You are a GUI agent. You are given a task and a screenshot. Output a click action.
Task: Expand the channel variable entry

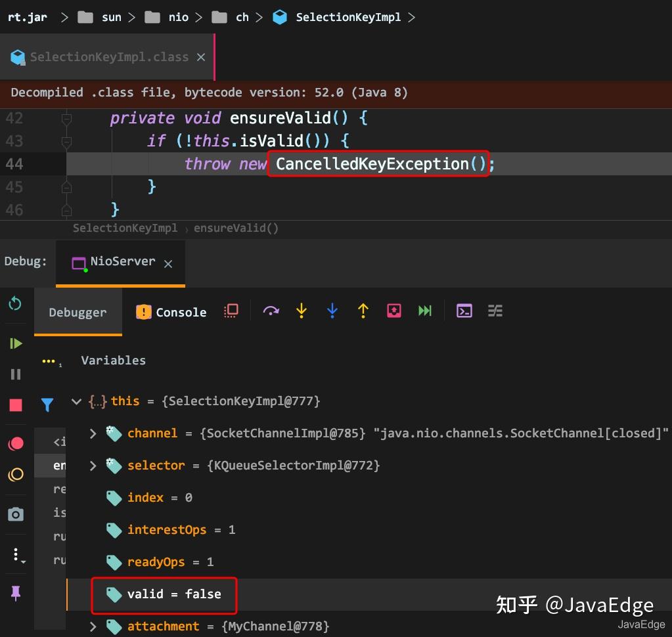point(93,433)
